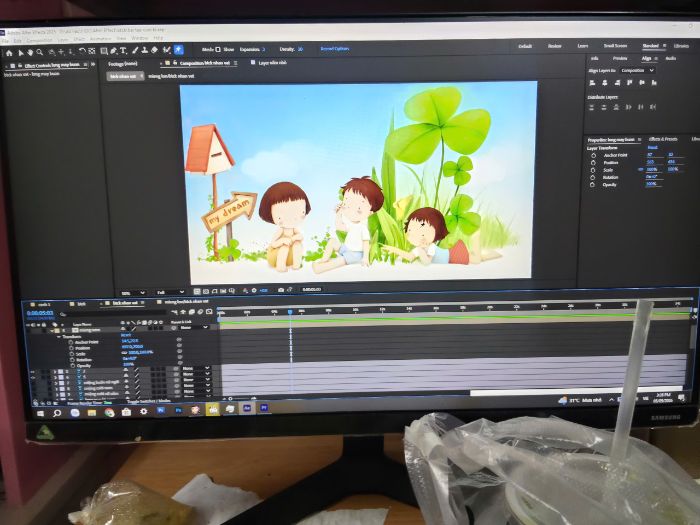The image size is (700, 525).
Task: Open the Footage (none) tab
Action: pyautogui.click(x=123, y=64)
